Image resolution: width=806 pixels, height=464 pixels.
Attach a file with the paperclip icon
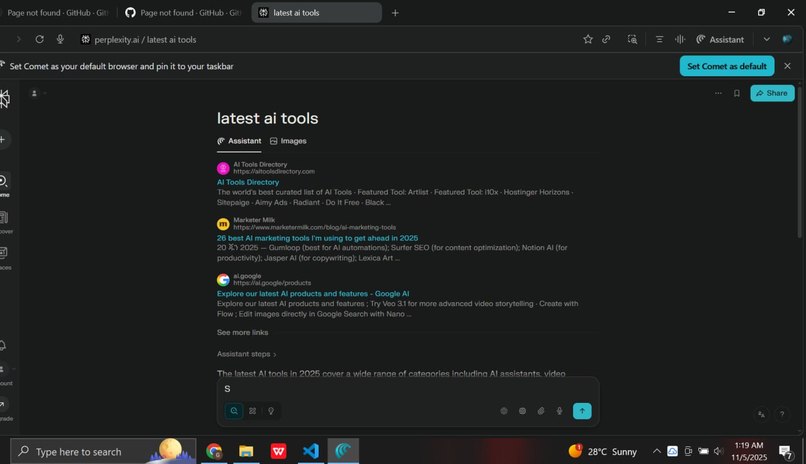541,411
